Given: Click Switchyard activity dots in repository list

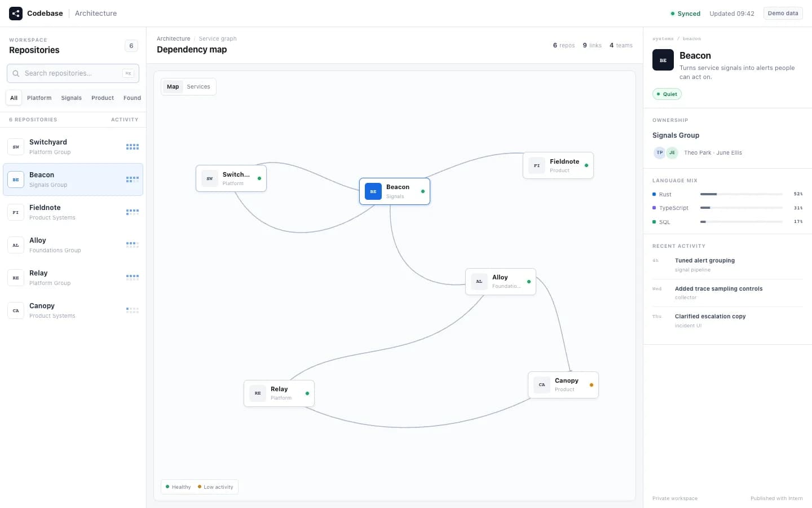Looking at the screenshot, I should coord(133,147).
